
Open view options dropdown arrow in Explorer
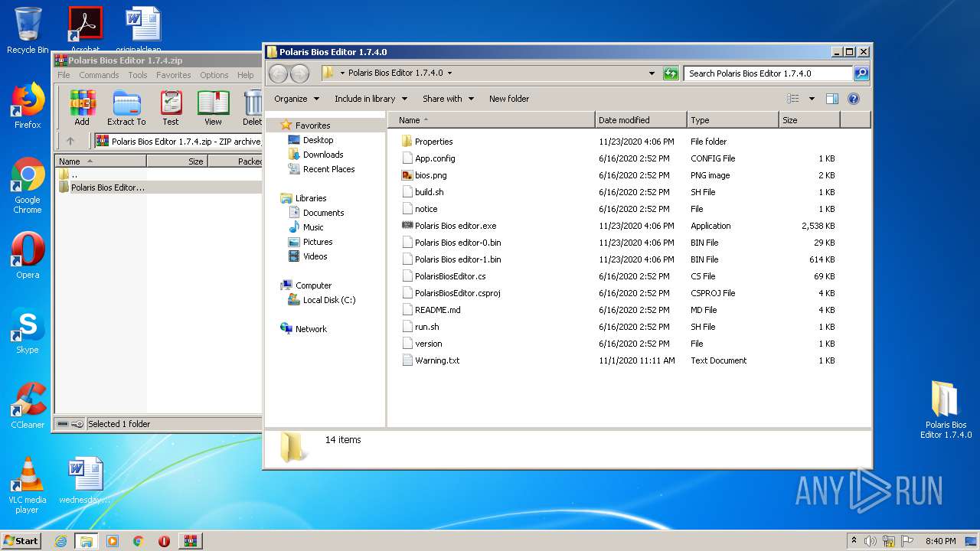812,99
